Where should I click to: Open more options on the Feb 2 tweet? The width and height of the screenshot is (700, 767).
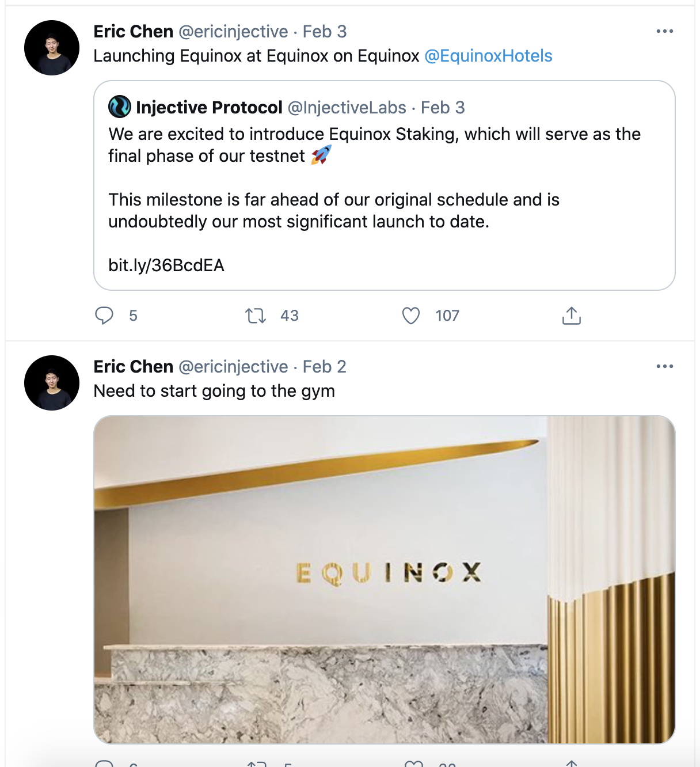click(x=665, y=366)
